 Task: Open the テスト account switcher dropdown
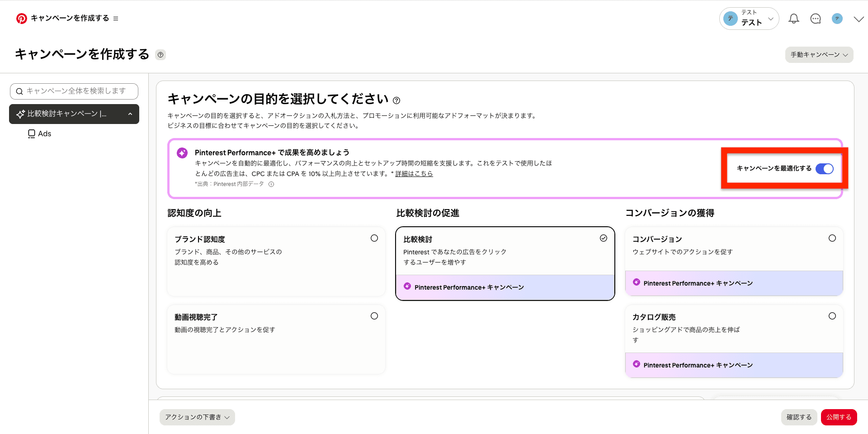tap(749, 19)
